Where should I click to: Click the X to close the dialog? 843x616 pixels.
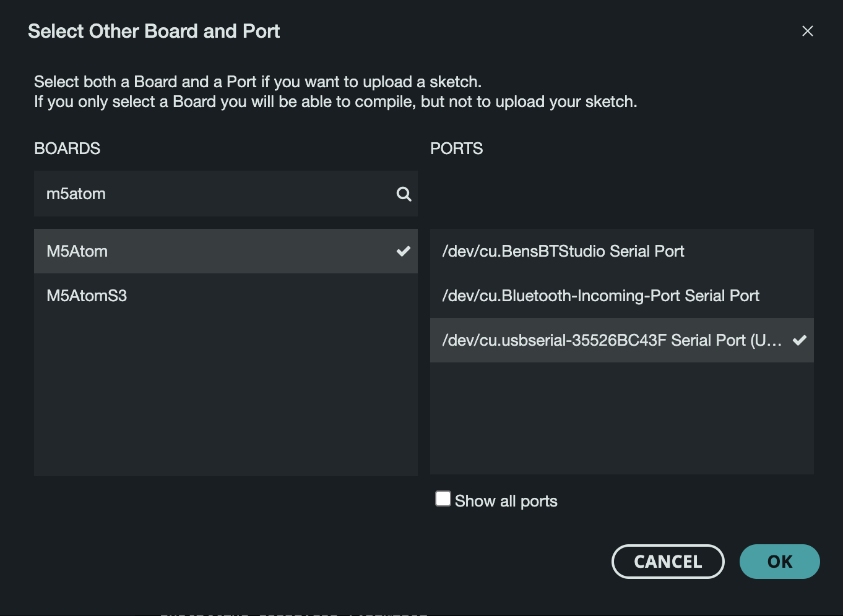[807, 31]
